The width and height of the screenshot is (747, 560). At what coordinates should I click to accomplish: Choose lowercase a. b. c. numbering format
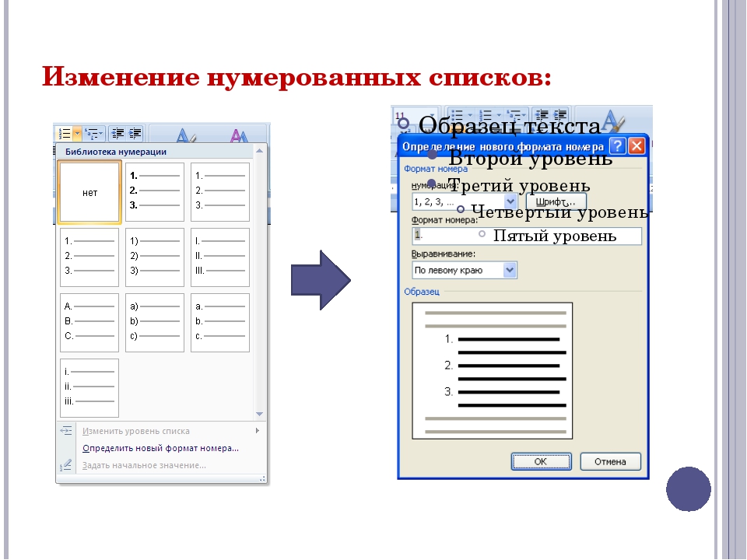point(220,322)
